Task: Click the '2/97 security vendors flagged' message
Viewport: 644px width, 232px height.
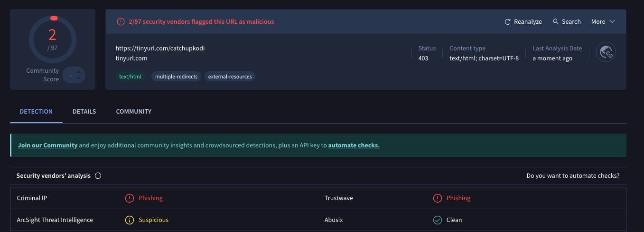Action: tap(201, 22)
